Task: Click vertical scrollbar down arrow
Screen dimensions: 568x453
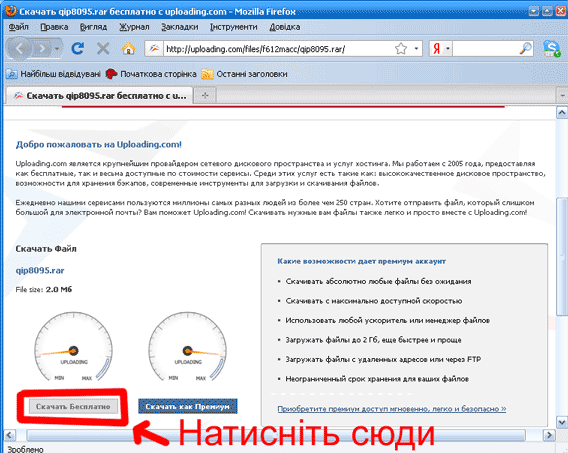Action: point(562,422)
